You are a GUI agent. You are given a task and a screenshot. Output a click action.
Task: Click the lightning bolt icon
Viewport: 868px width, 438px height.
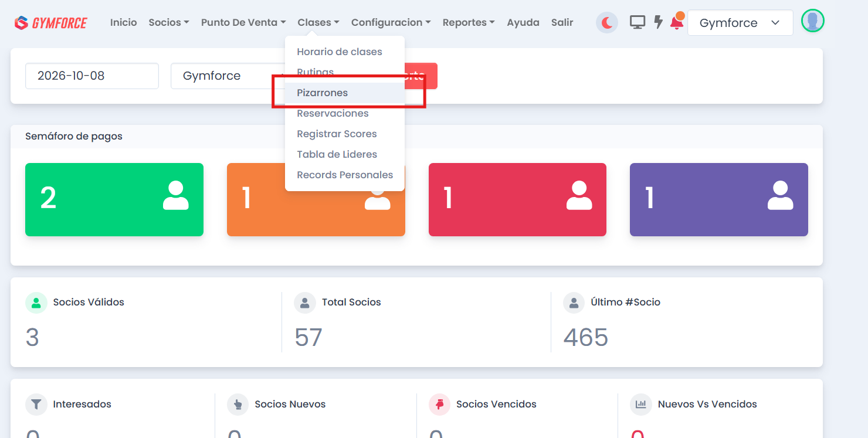tap(659, 22)
